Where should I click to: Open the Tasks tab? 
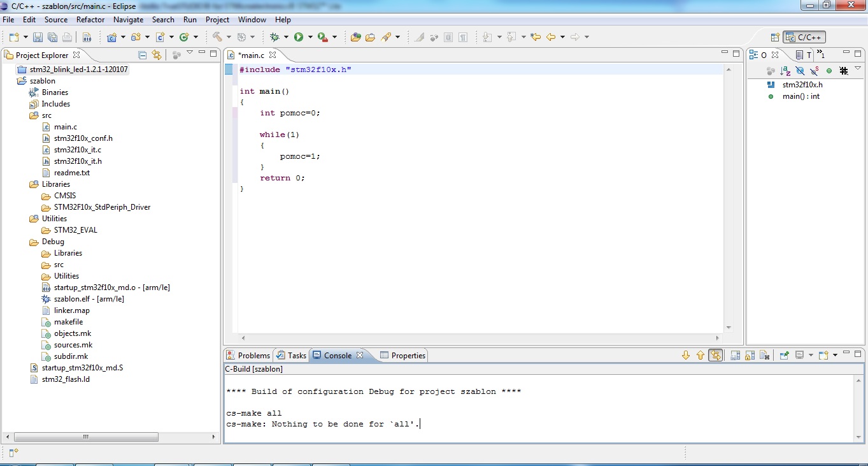pos(292,356)
